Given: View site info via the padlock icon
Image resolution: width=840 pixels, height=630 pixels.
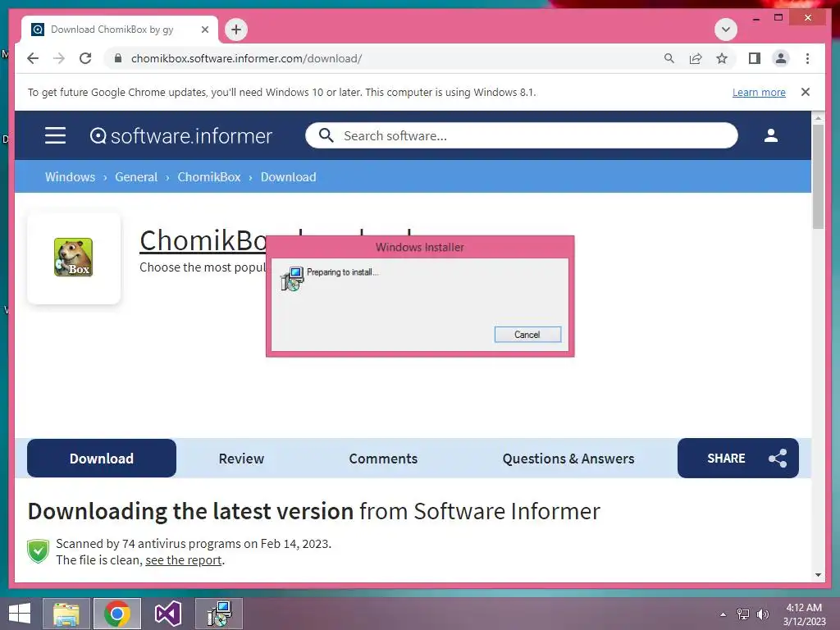Looking at the screenshot, I should (118, 58).
